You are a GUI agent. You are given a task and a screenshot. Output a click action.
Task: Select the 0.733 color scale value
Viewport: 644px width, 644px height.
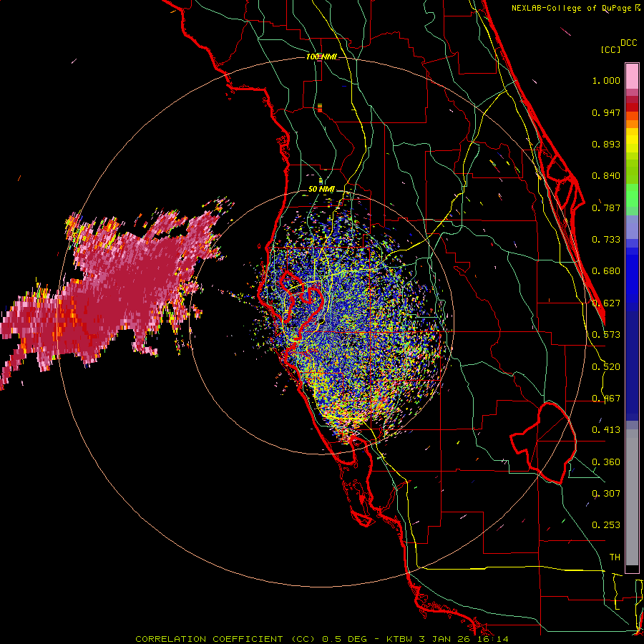606,240
